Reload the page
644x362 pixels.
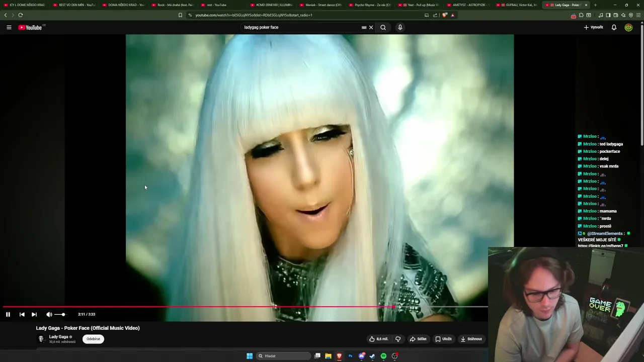point(21,15)
